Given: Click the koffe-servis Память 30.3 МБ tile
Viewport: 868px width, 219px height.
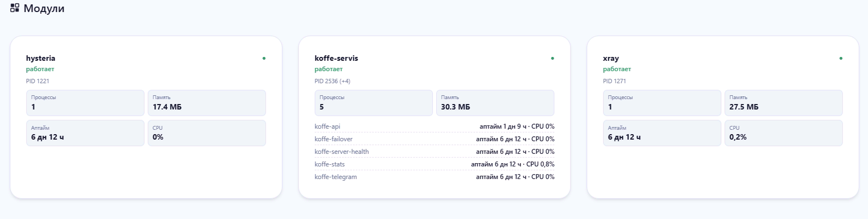Looking at the screenshot, I should [495, 103].
